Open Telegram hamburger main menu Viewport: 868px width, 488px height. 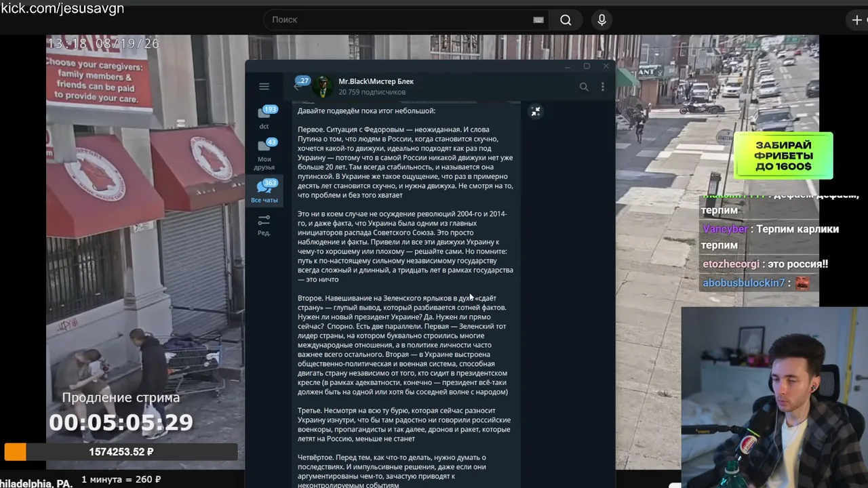264,86
